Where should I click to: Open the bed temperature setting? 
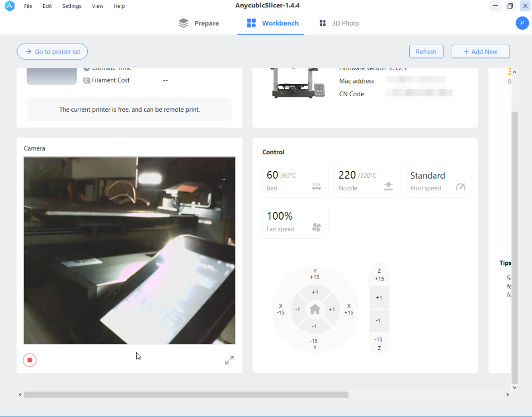(295, 180)
